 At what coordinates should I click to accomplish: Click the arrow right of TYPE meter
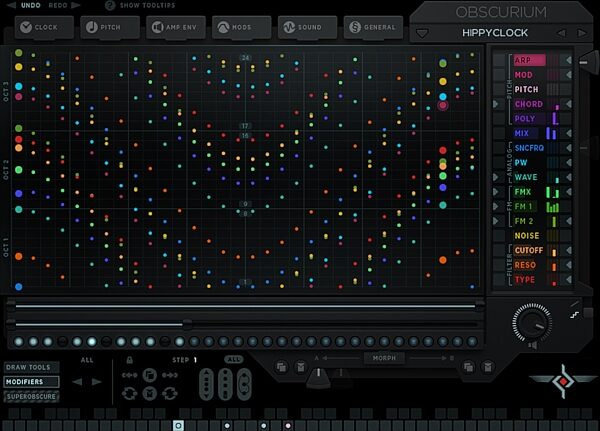point(568,279)
